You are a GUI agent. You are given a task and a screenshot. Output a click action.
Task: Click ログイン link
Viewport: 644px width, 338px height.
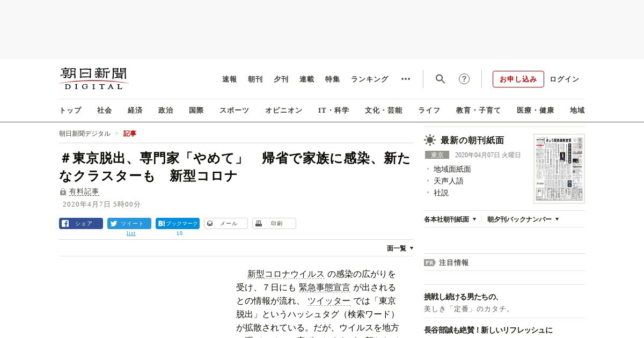coord(565,79)
